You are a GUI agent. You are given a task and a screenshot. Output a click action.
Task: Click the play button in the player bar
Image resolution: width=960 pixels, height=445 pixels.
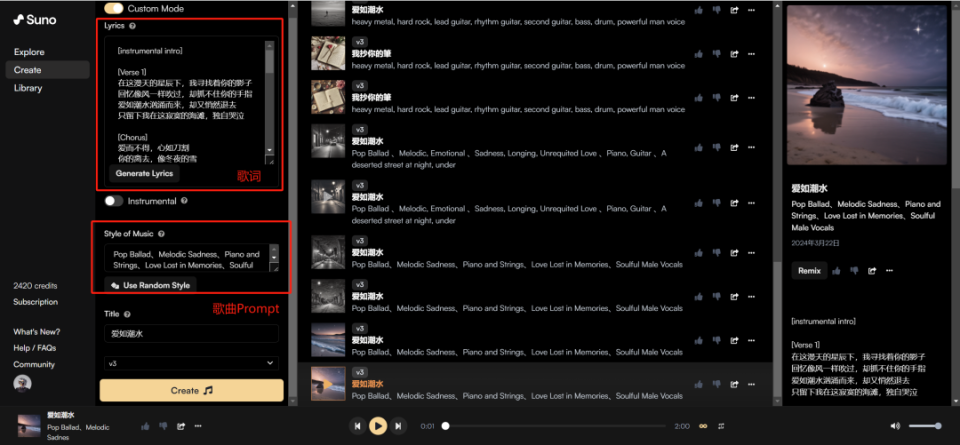[x=378, y=426]
